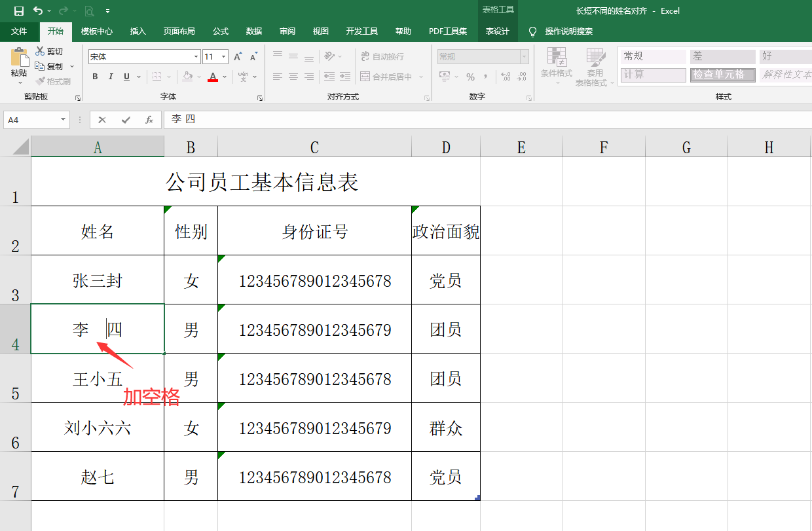Viewport: 812px width, 531px height.
Task: Expand the underline style dropdown arrow
Action: (139, 77)
